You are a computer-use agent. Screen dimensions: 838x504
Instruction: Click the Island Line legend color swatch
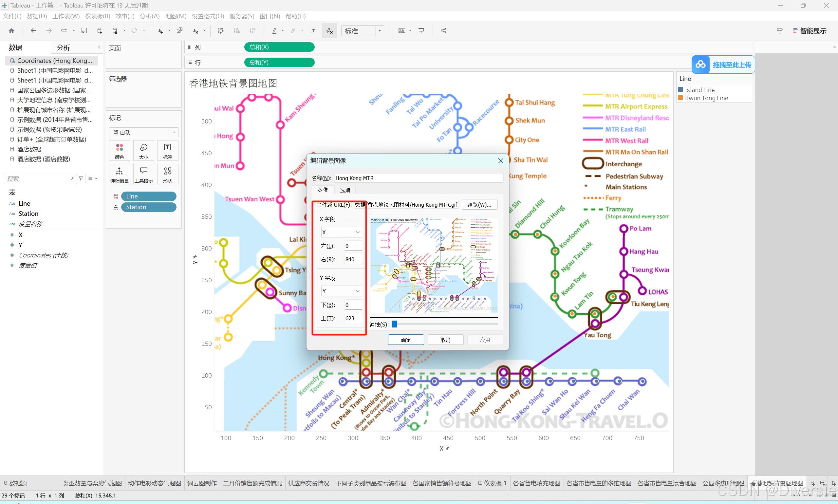(x=680, y=90)
